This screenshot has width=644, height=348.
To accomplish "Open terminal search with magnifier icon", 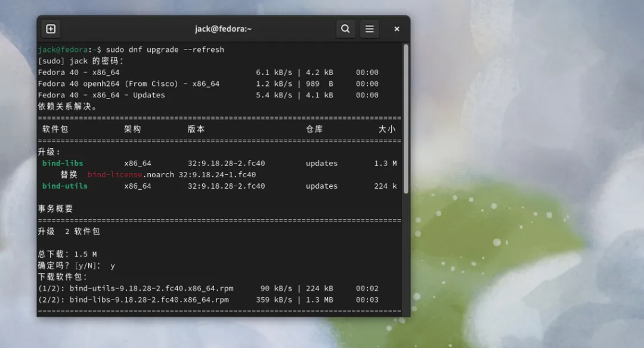I will tap(345, 29).
